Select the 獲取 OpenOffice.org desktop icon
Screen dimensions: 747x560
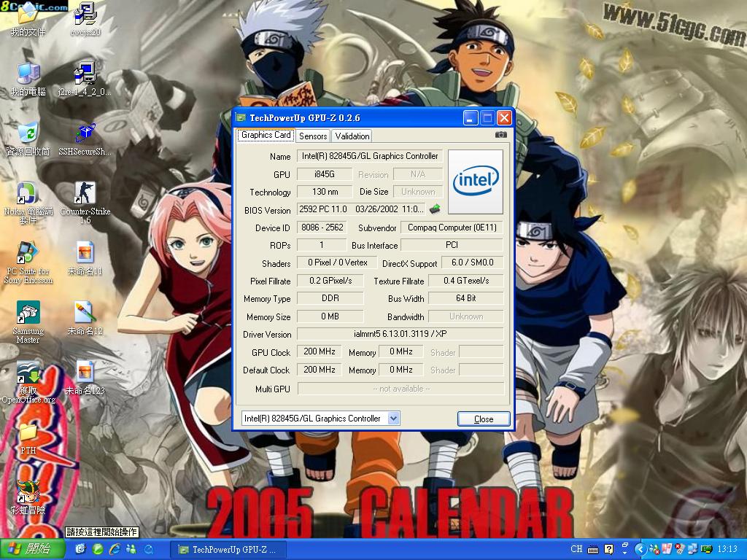pyautogui.click(x=28, y=373)
